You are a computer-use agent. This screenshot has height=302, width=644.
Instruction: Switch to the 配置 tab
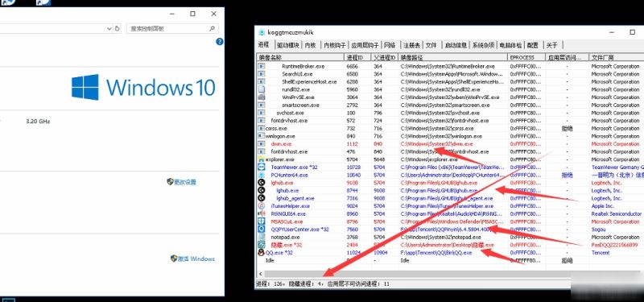pyautogui.click(x=533, y=45)
